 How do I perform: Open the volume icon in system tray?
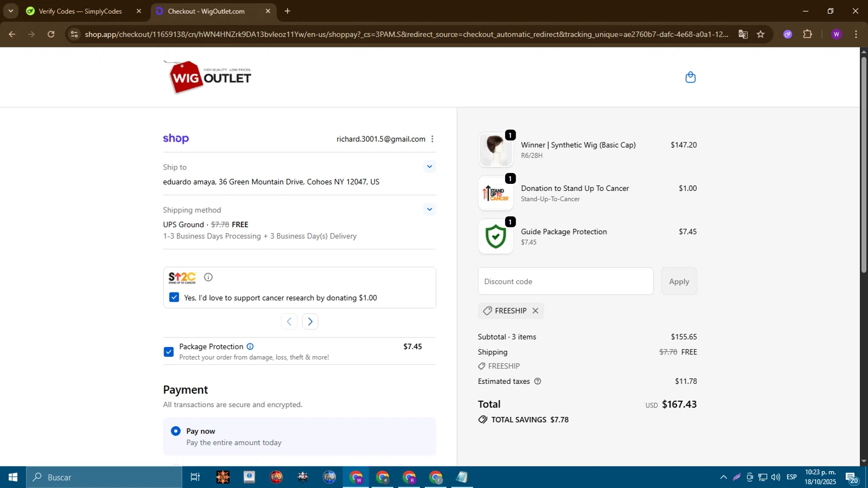tap(775, 477)
